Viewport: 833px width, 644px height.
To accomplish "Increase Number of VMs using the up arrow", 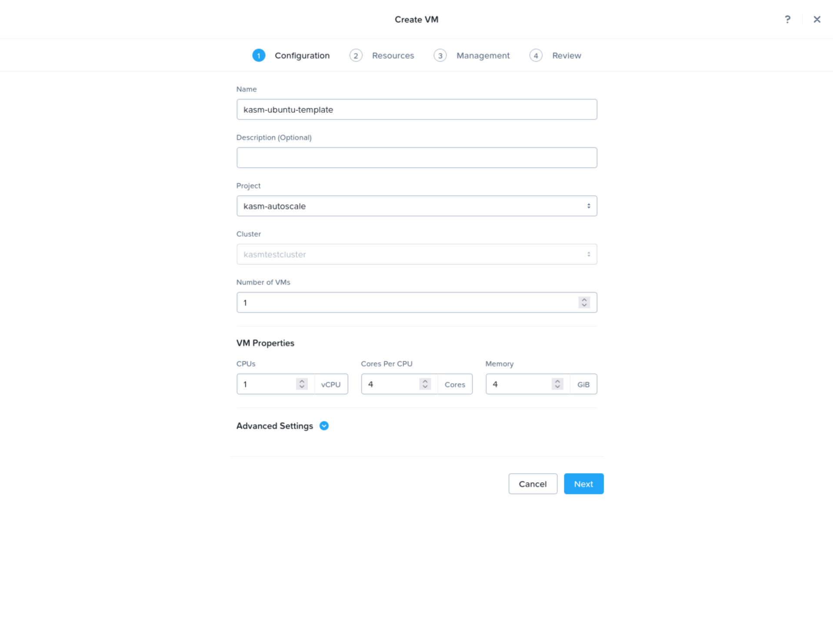I will (x=584, y=299).
